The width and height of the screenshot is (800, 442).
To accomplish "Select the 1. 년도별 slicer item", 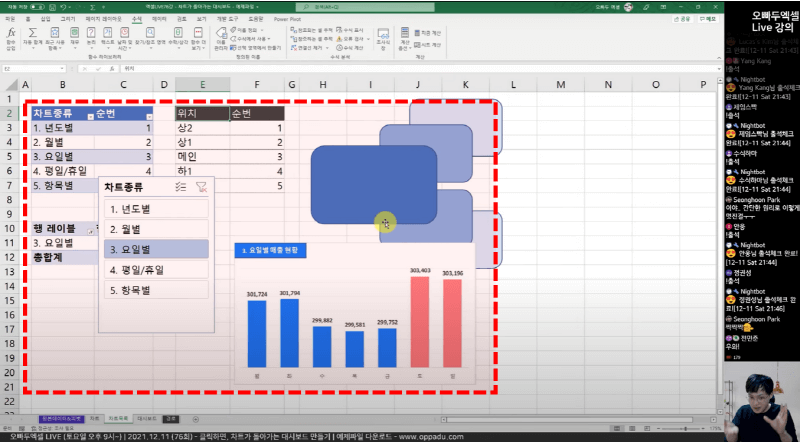I will click(x=156, y=209).
